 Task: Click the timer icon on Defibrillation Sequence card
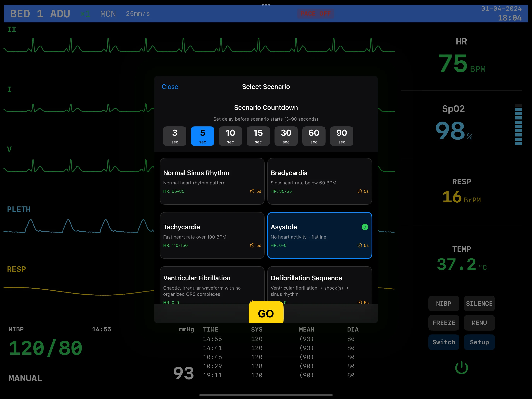[360, 302]
